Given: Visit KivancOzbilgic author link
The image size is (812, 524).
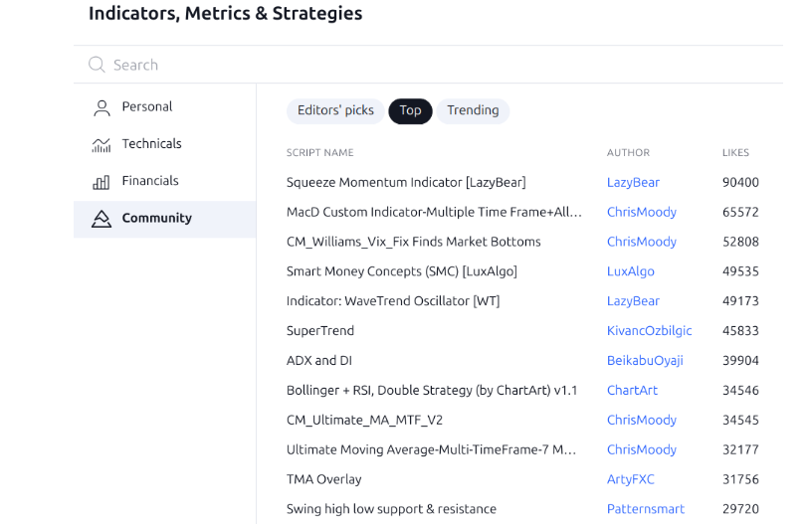Looking at the screenshot, I should click(649, 330).
